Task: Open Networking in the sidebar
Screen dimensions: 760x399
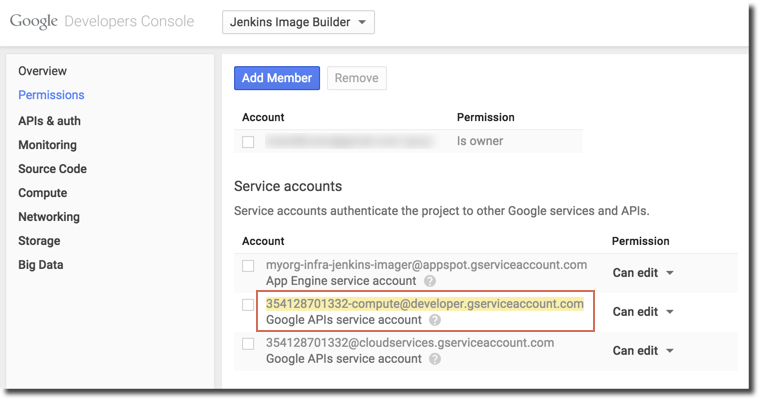Action: coord(49,217)
